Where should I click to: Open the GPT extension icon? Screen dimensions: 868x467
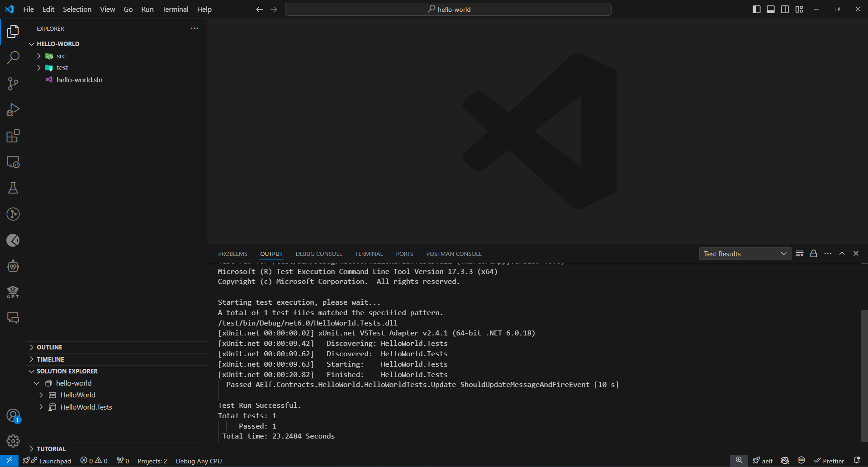pyautogui.click(x=13, y=292)
